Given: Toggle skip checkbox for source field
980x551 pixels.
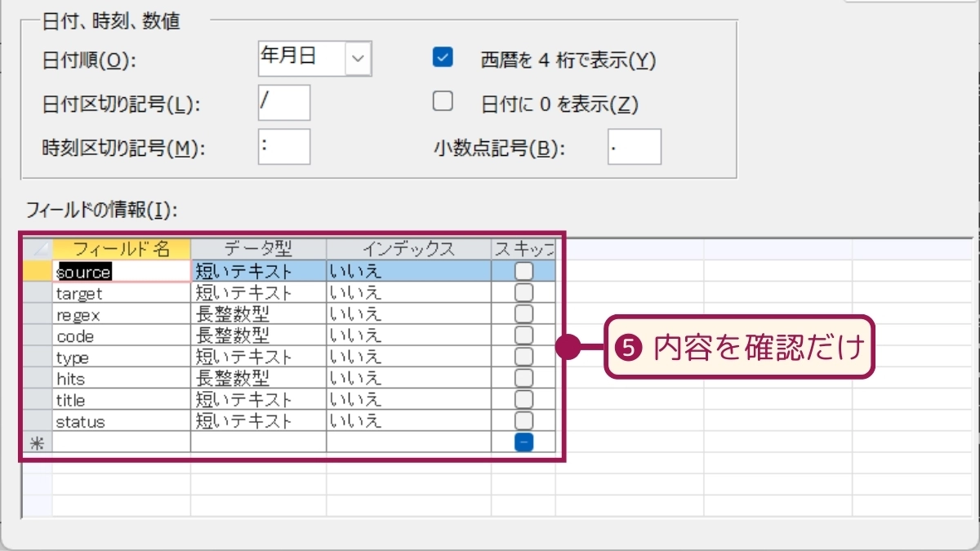Looking at the screenshot, I should coord(523,270).
